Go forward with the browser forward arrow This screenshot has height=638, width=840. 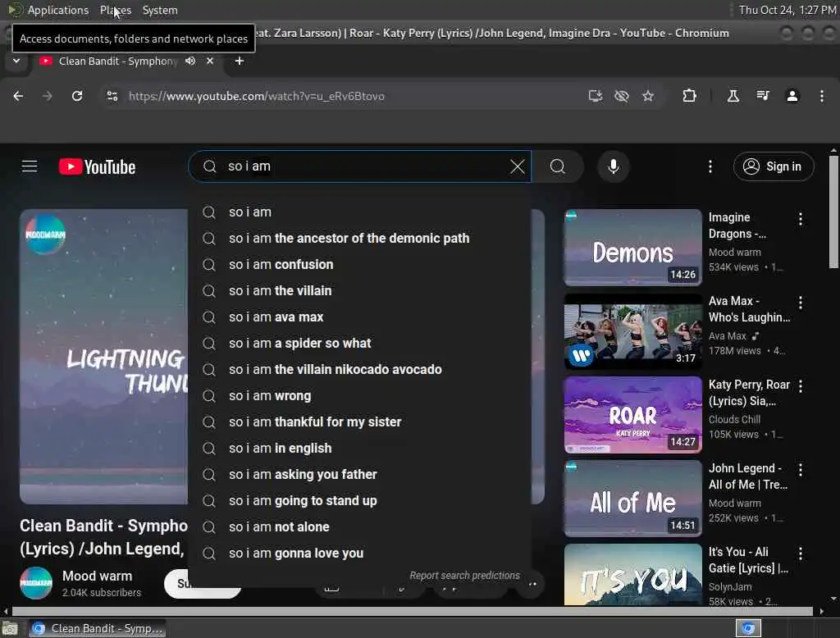tap(48, 96)
